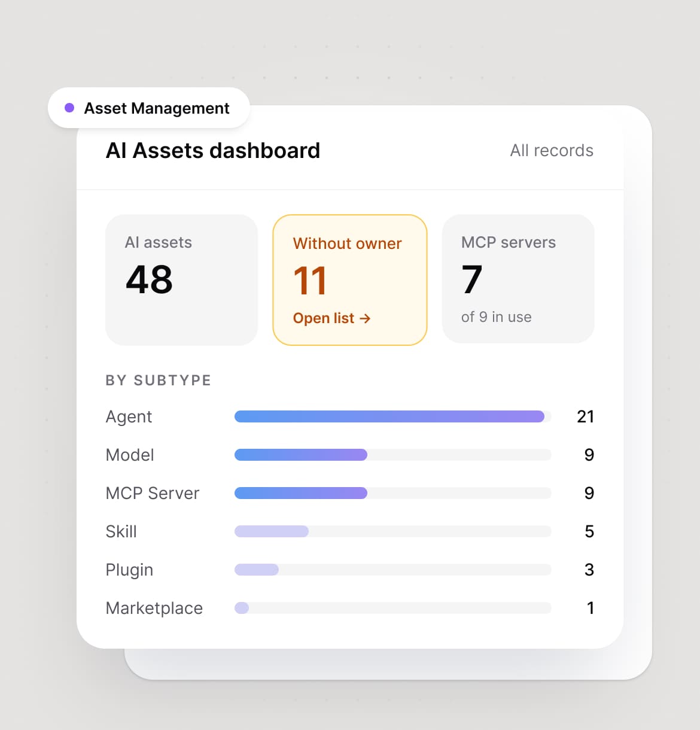Select the Without owner card
700x730 pixels.
click(x=350, y=279)
